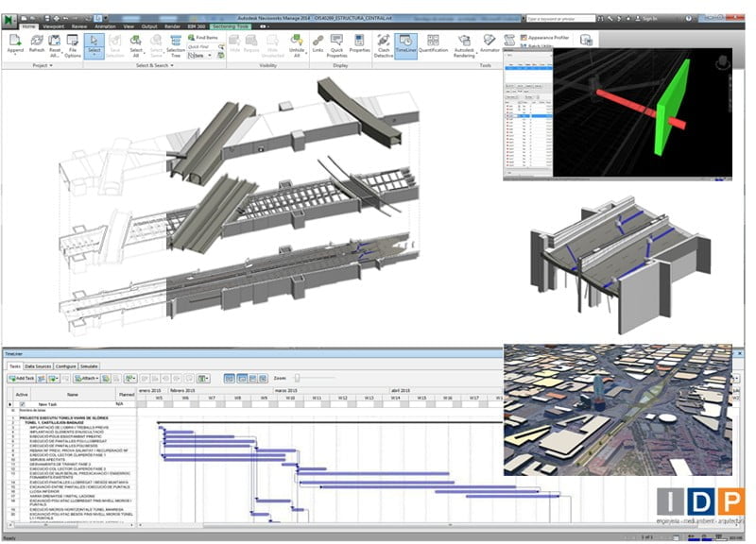Screen dimensions: 756x544
Task: Toggle the TimeLiner window button
Action: click(406, 45)
